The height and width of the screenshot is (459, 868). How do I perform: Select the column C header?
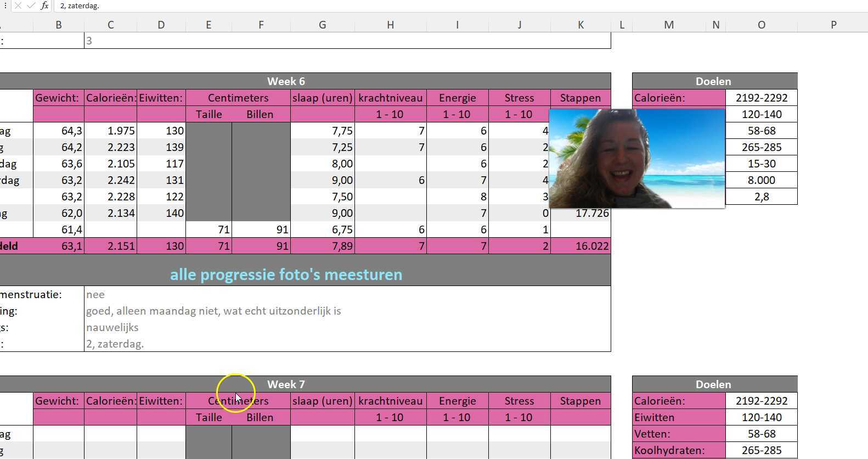[110, 25]
